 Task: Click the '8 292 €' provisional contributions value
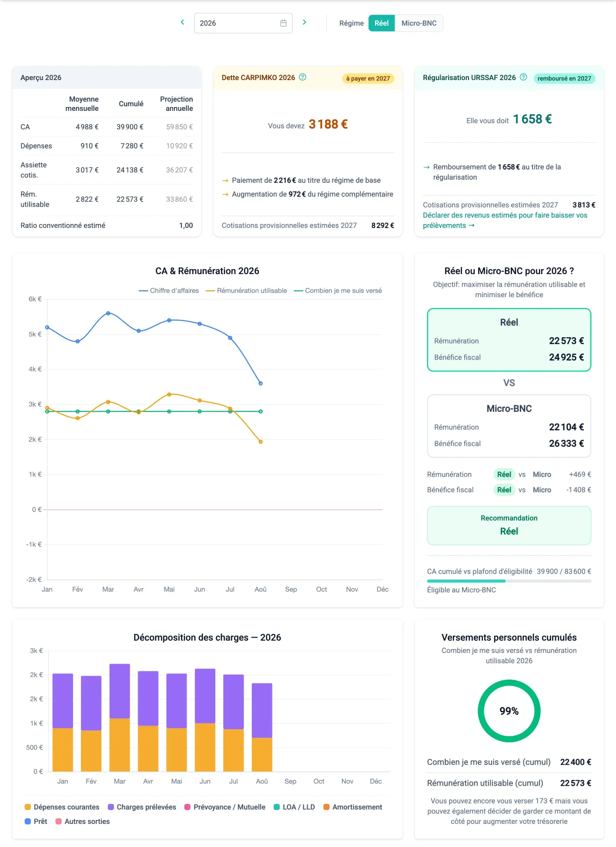pyautogui.click(x=383, y=226)
